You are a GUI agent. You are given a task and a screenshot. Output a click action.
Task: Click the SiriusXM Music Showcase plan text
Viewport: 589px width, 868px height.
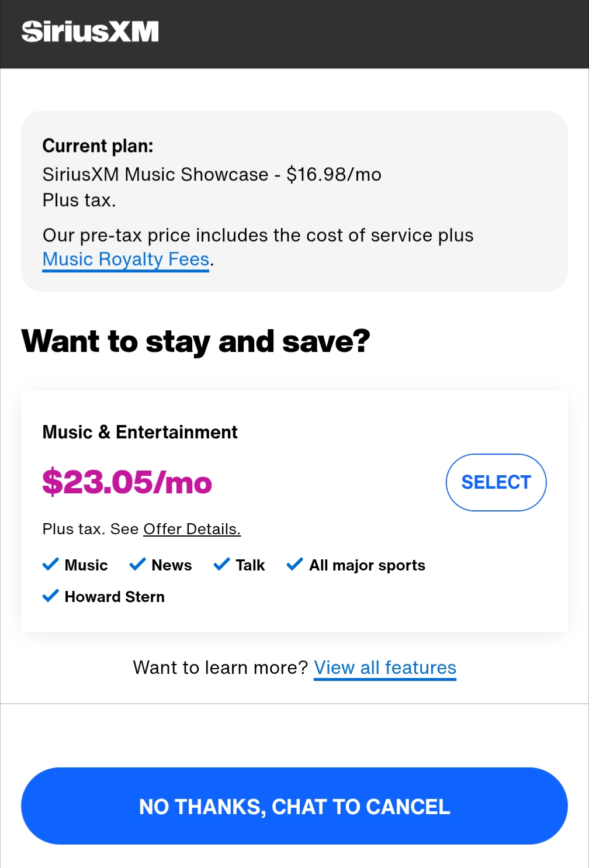tap(212, 174)
